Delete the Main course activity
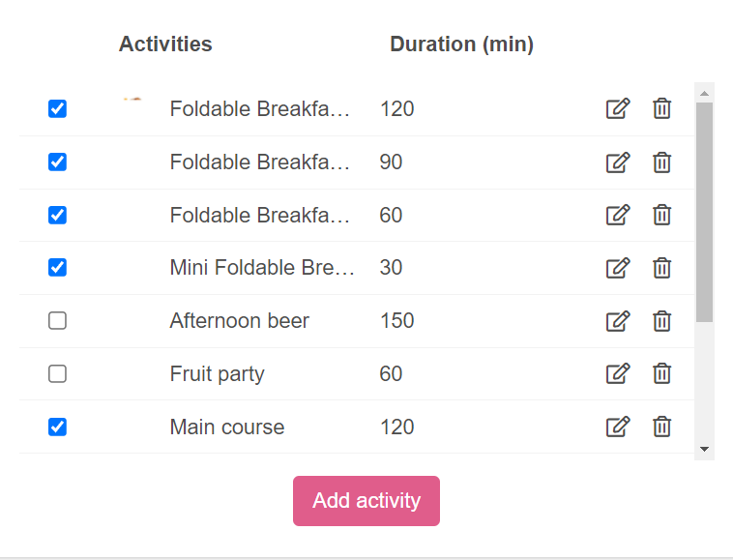733x560 pixels. (661, 427)
